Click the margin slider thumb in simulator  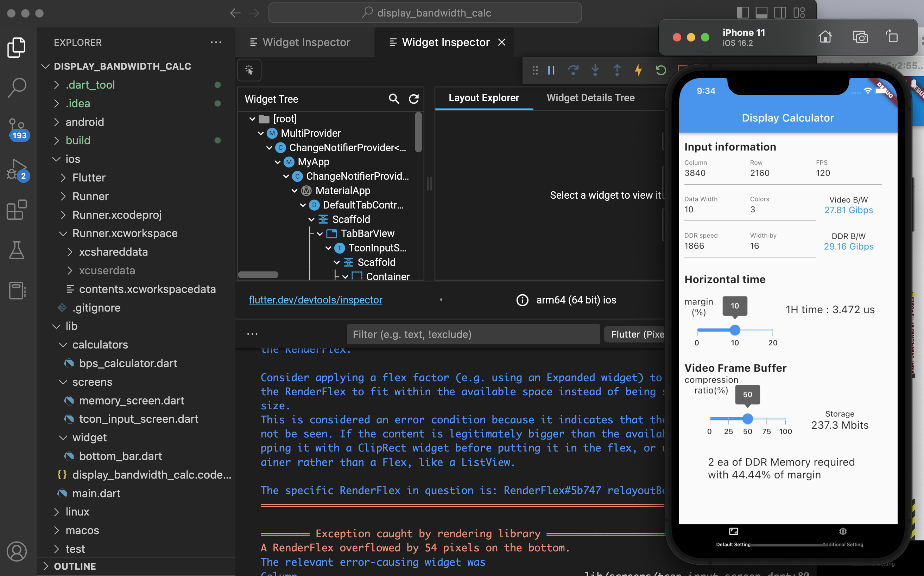(x=735, y=330)
